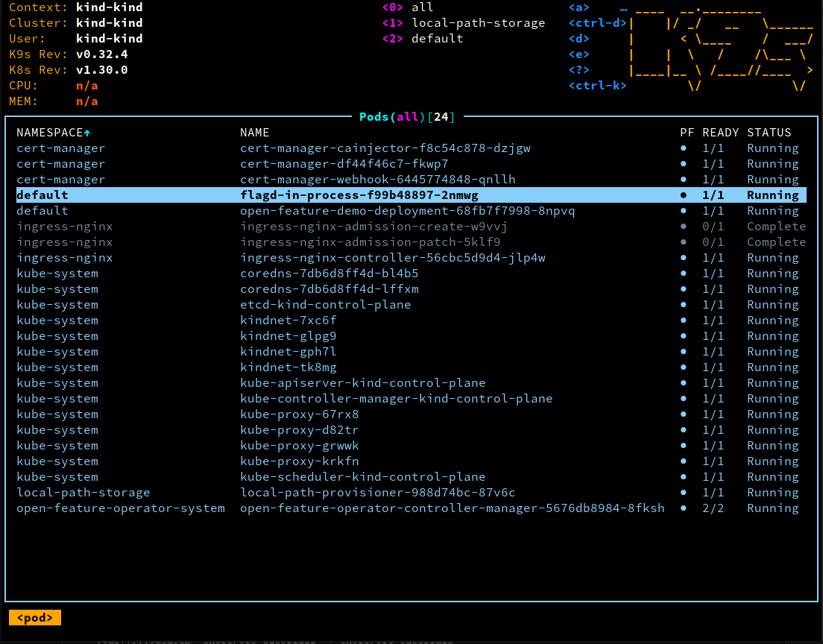Click the <ctrl-d> delete shortcut hint
This screenshot has width=823, height=644.
click(x=598, y=23)
